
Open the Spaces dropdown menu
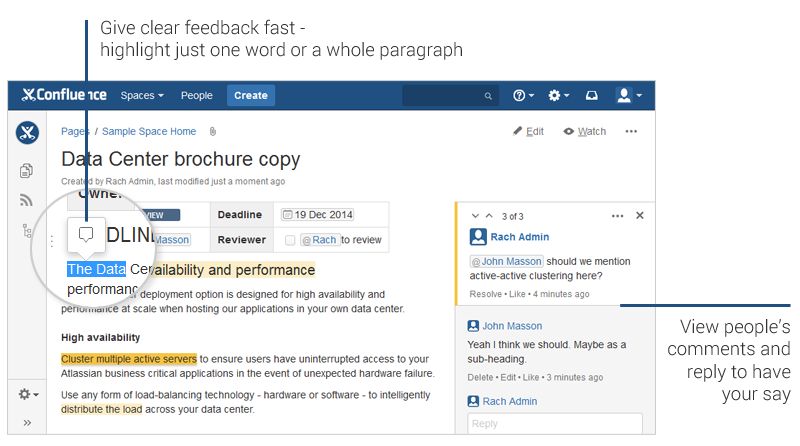[x=142, y=95]
